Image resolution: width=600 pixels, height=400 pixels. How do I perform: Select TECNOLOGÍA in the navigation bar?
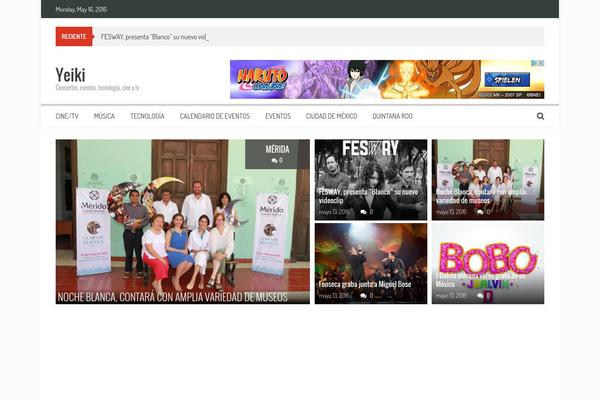147,116
